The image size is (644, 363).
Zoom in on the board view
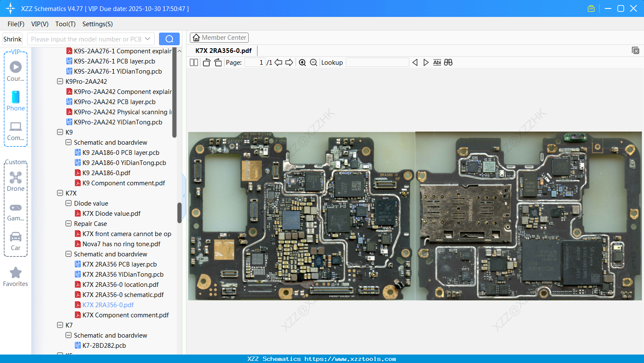coord(302,62)
